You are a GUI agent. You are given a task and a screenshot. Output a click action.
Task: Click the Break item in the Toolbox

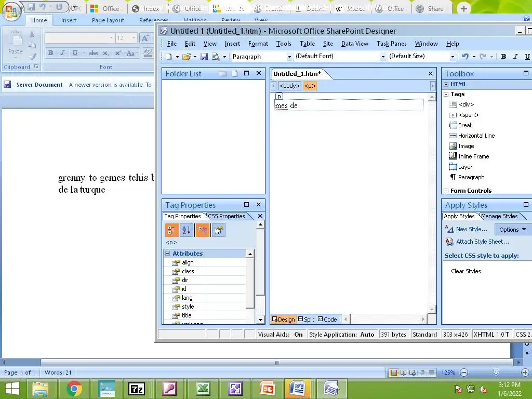coord(461,125)
